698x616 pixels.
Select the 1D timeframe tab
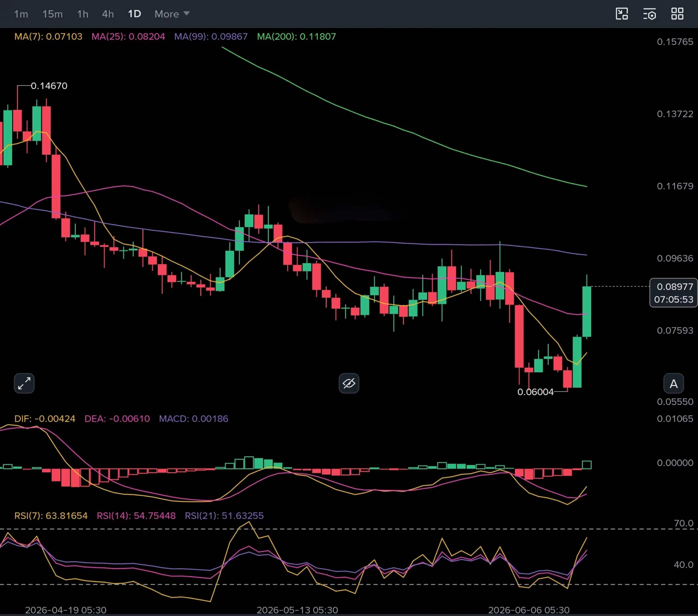point(134,14)
